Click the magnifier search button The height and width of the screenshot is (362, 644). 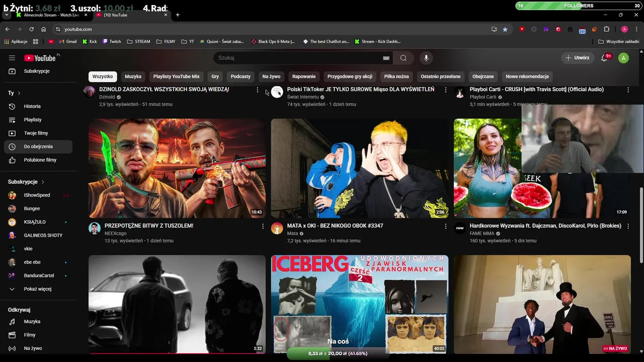(403, 58)
